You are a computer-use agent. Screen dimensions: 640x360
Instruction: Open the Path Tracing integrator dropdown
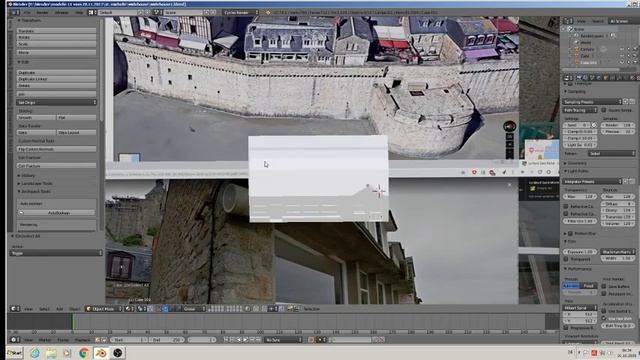click(580, 110)
